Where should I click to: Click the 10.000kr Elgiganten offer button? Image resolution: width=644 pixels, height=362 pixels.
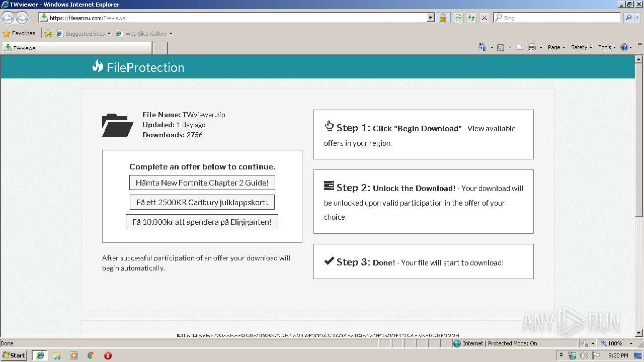click(x=202, y=222)
